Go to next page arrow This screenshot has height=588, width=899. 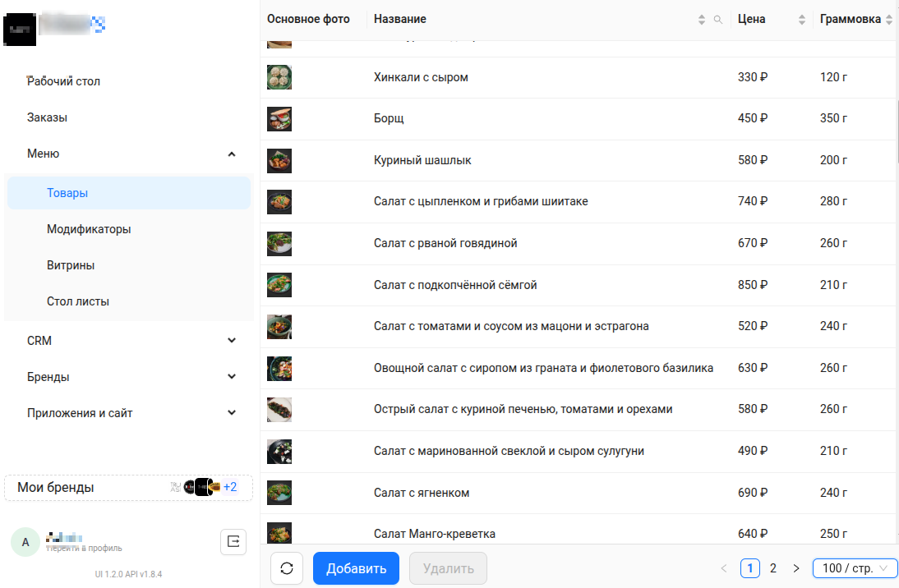(795, 568)
